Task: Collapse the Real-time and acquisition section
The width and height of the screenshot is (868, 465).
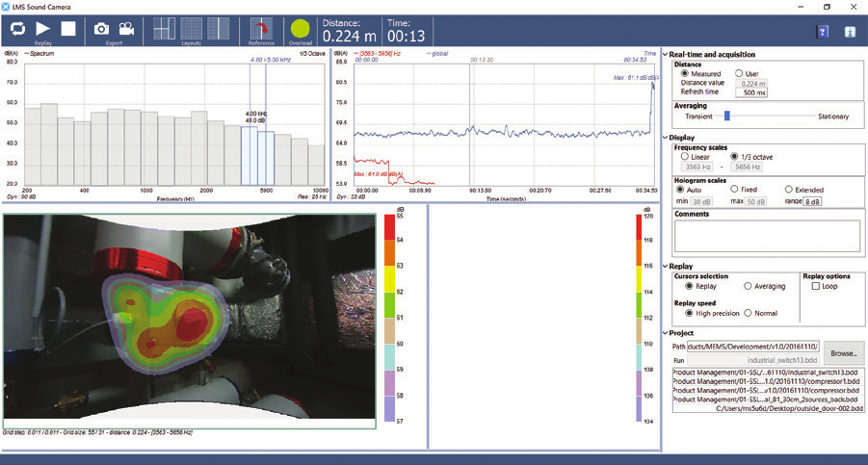Action: pos(666,55)
